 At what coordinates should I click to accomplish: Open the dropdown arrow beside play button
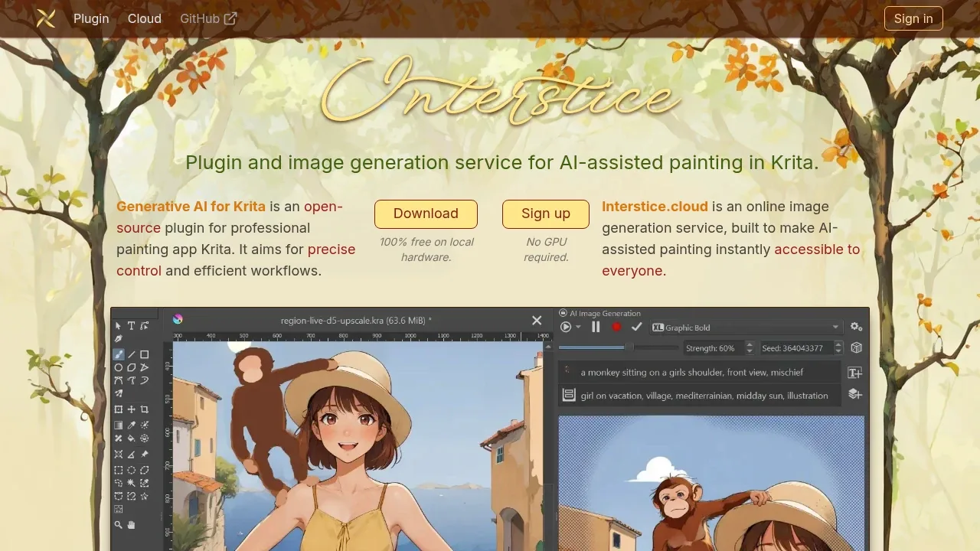tap(578, 327)
